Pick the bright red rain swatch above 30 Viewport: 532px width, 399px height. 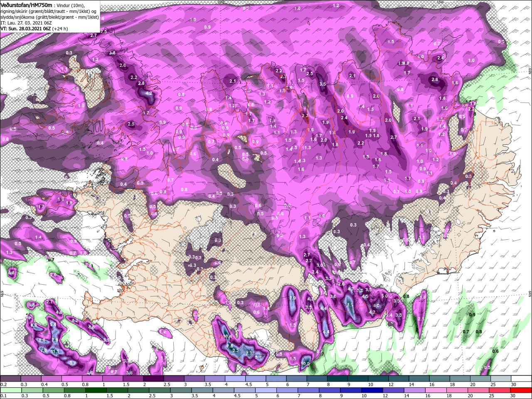click(x=522, y=390)
